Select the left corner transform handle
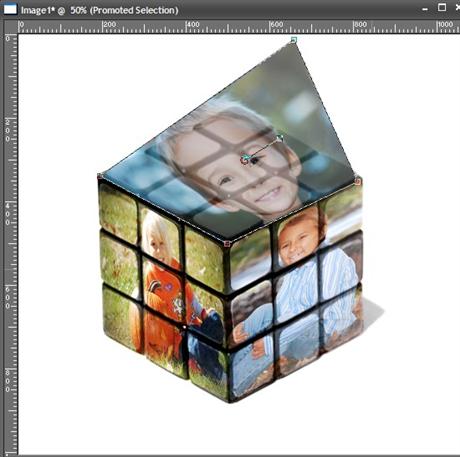Image resolution: width=460 pixels, height=457 pixels. 99,176
